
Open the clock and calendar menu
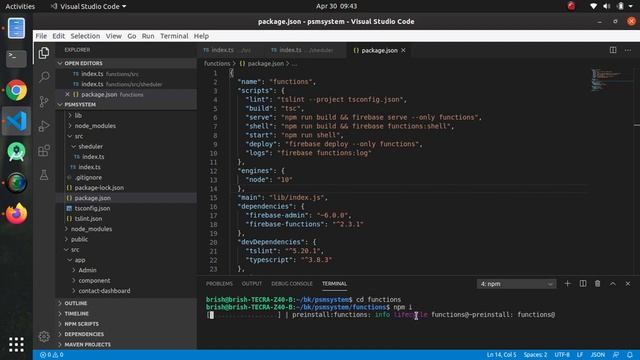tap(336, 6)
